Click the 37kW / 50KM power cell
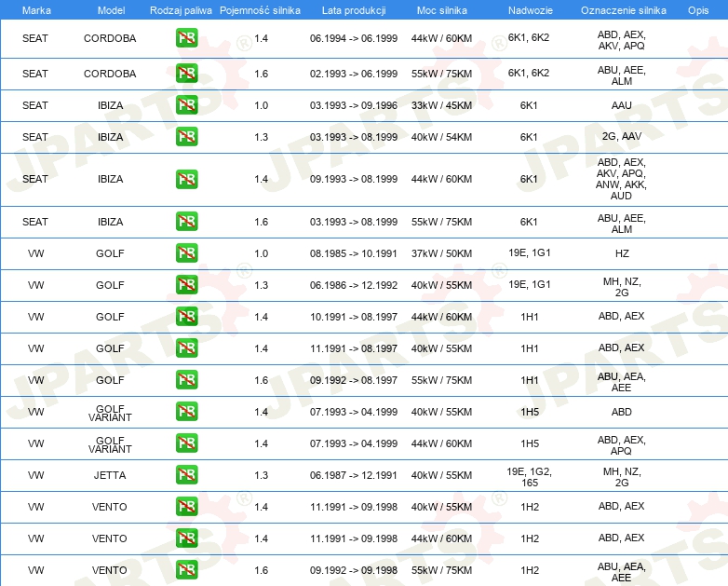This screenshot has width=728, height=586. 441,253
